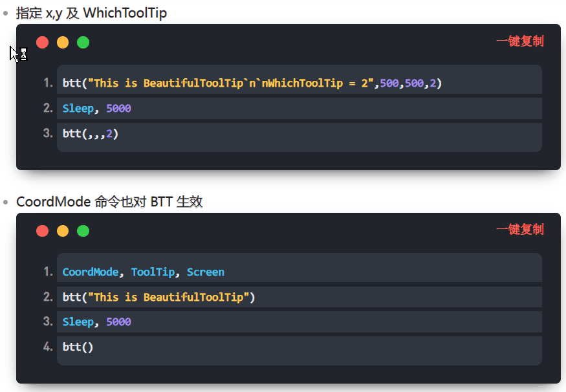The image size is (566, 392).
Task: Click the 指定 x,y 及 WhichToolTip heading
Action: click(91, 13)
